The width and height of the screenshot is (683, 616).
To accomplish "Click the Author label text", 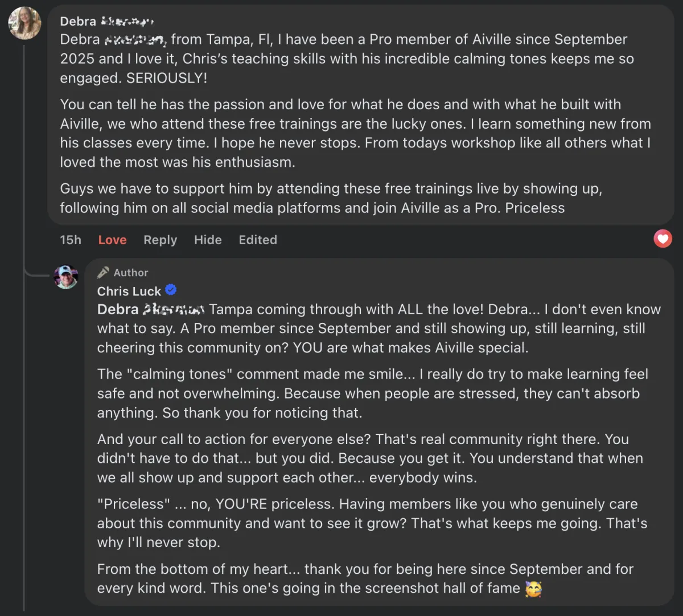I will tap(131, 273).
